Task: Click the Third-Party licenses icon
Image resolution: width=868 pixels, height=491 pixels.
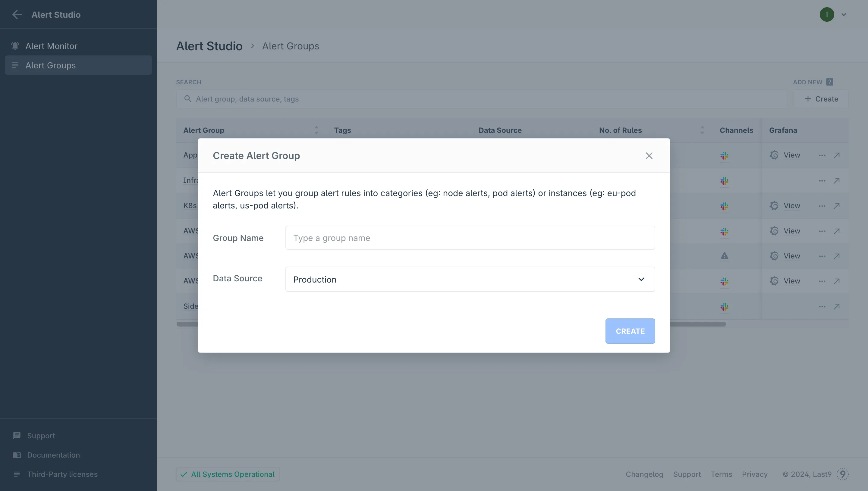Action: click(17, 474)
